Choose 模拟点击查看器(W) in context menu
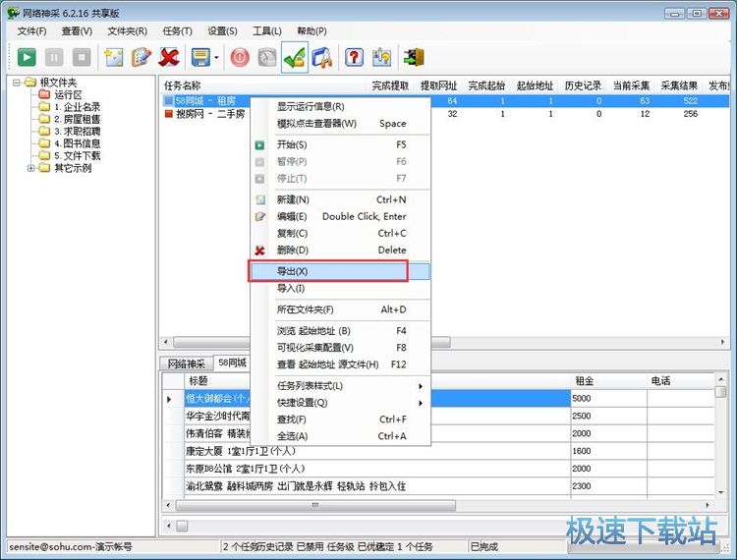The width and height of the screenshot is (737, 560). tap(341, 124)
